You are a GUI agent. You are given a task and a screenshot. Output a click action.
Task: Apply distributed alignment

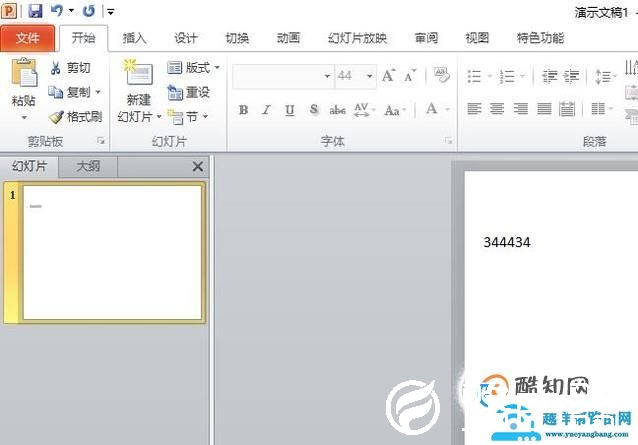click(x=567, y=109)
